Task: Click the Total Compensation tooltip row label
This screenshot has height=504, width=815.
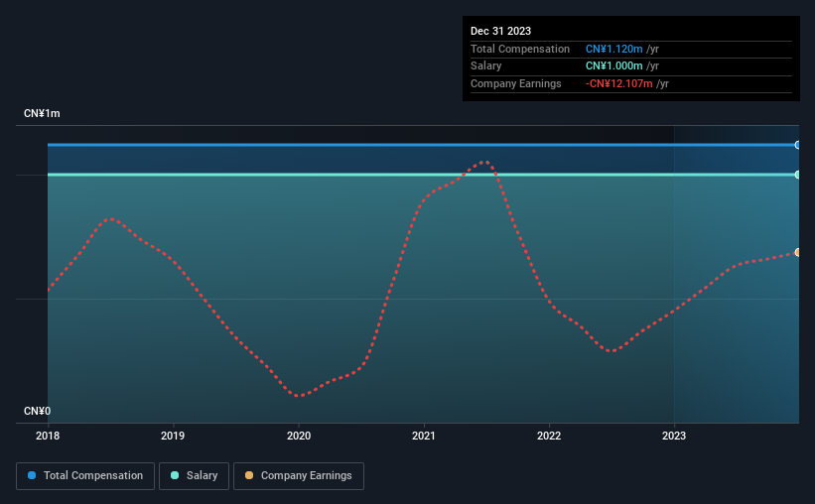Action: click(x=520, y=49)
